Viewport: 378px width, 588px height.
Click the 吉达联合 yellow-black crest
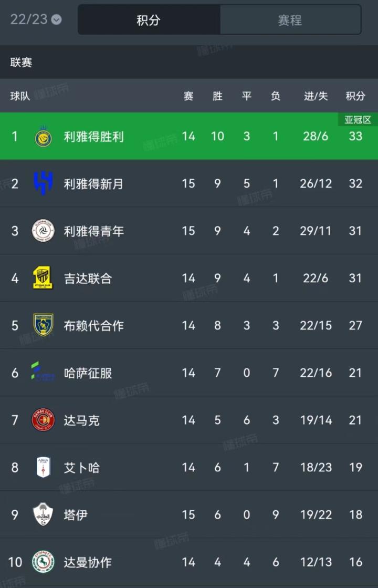click(43, 278)
